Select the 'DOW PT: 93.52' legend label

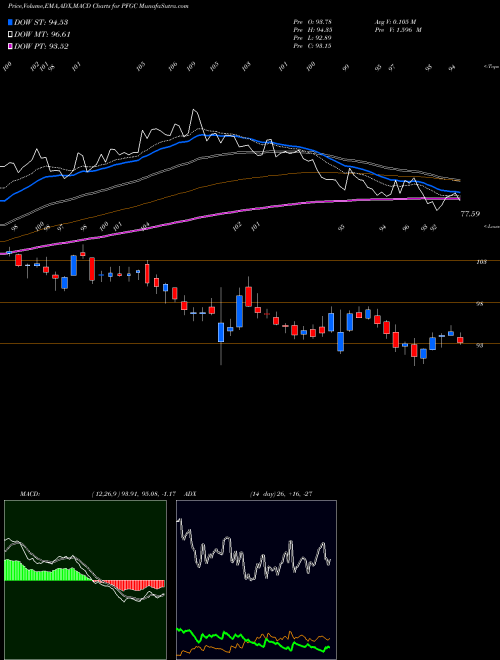(41, 46)
